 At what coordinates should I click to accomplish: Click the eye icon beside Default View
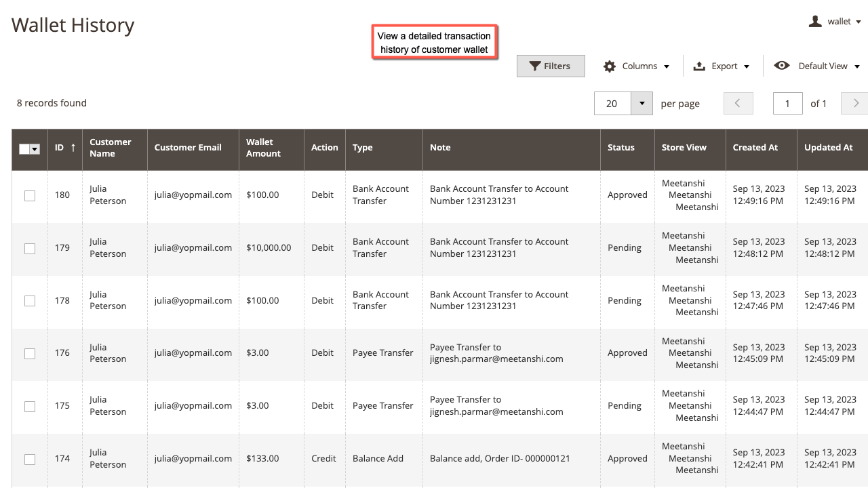coord(781,65)
